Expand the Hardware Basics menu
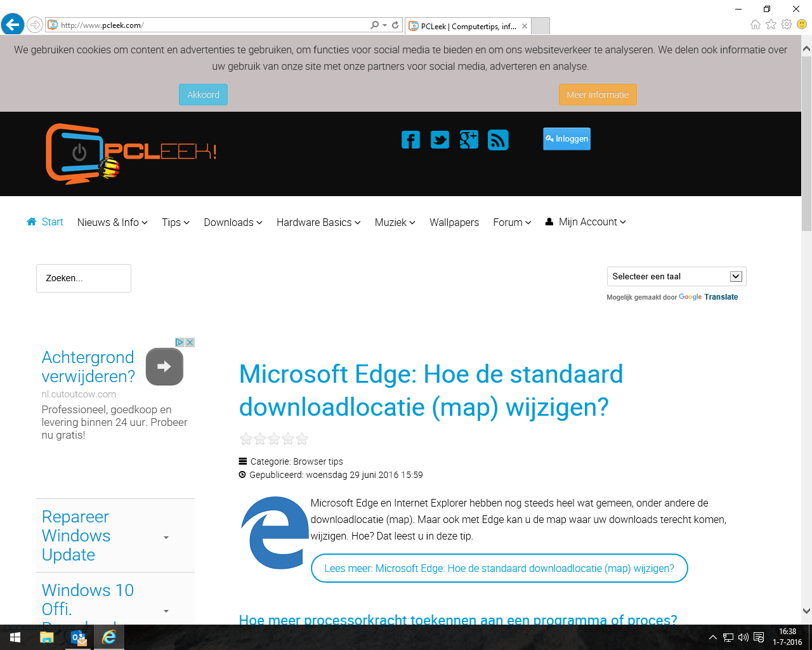This screenshot has height=650, width=812. tap(318, 222)
